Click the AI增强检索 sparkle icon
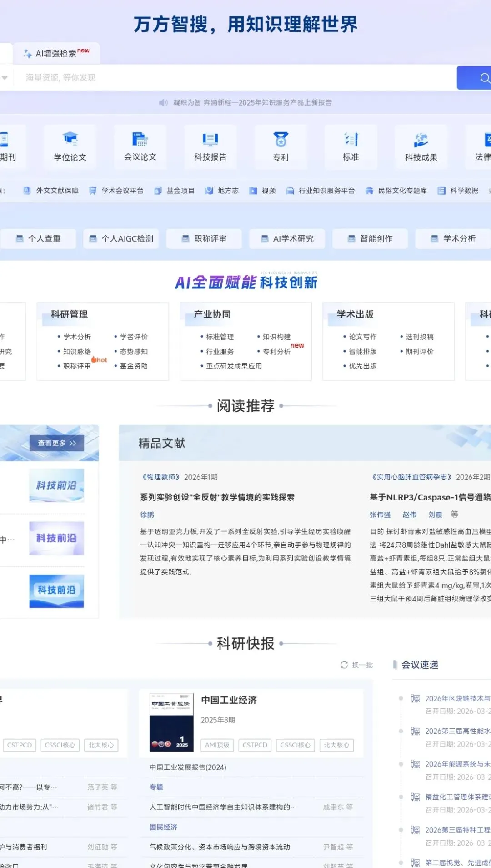 (x=28, y=54)
